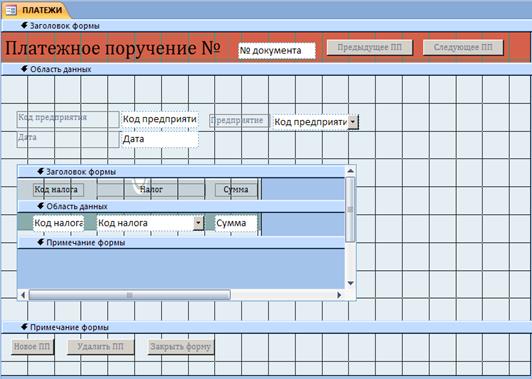Screen dimensions: 532x379
Task: Click the form icon on ПЛАТЕЖИ tab
Action: [11, 11]
